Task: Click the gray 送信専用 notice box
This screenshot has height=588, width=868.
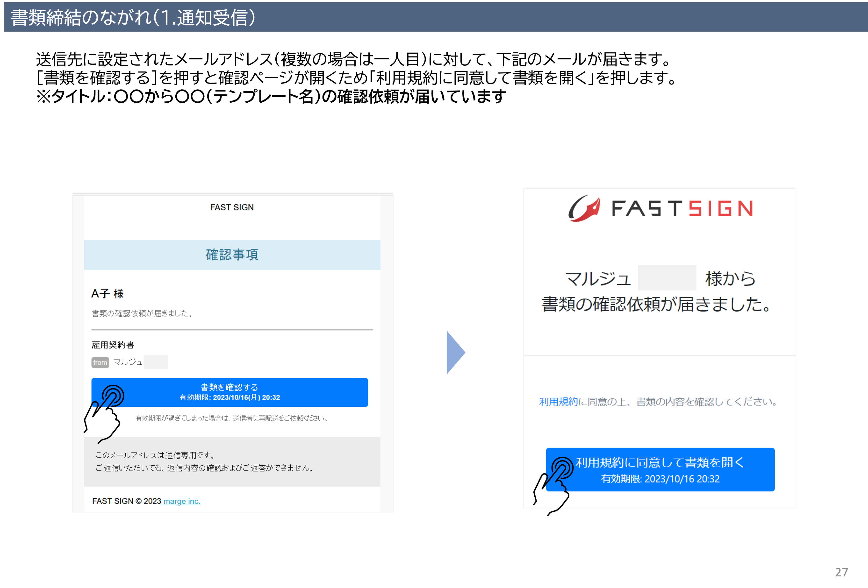Action: [232, 461]
